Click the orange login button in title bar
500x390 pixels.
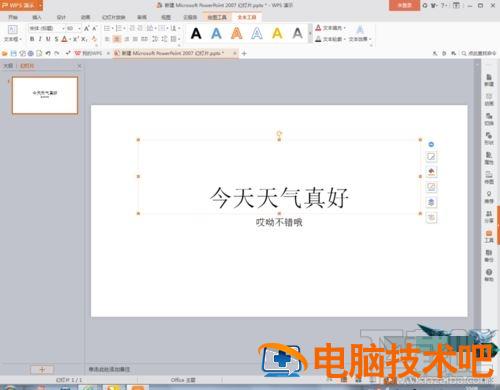tap(404, 5)
